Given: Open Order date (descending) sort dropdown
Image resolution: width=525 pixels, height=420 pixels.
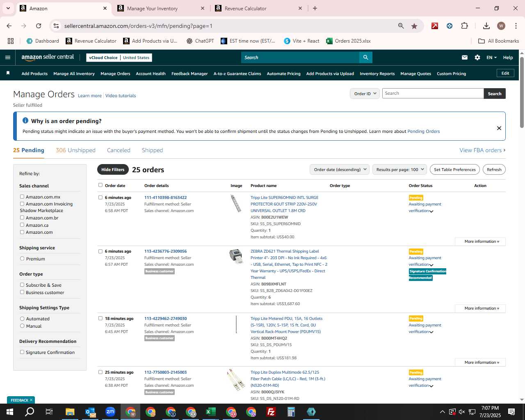Looking at the screenshot, I should (340, 169).
